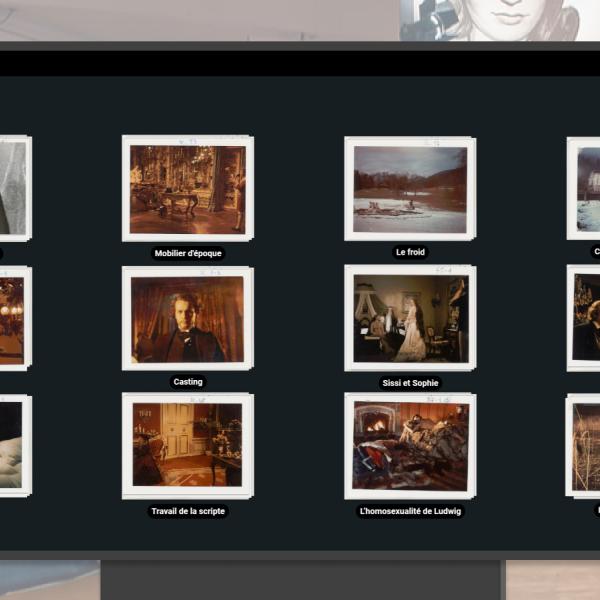Select the "L'homosexualité de Ludwig" caption
This screenshot has height=600, width=600.
[x=410, y=511]
